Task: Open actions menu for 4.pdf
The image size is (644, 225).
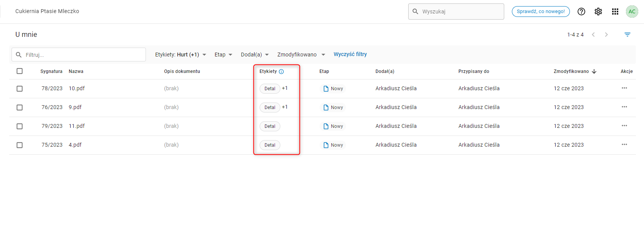Action: coord(624,145)
